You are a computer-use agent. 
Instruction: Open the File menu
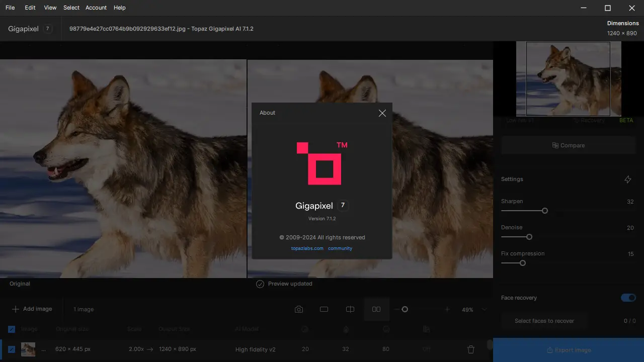[10, 8]
